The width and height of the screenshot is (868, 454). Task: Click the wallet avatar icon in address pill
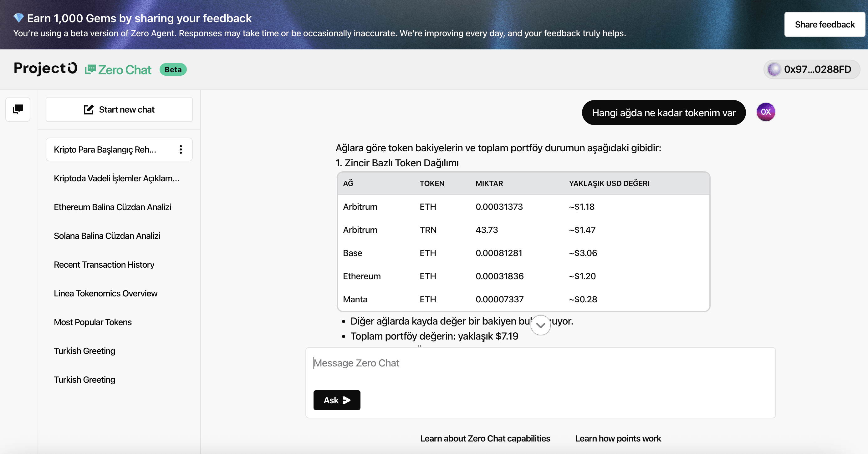tap(774, 69)
